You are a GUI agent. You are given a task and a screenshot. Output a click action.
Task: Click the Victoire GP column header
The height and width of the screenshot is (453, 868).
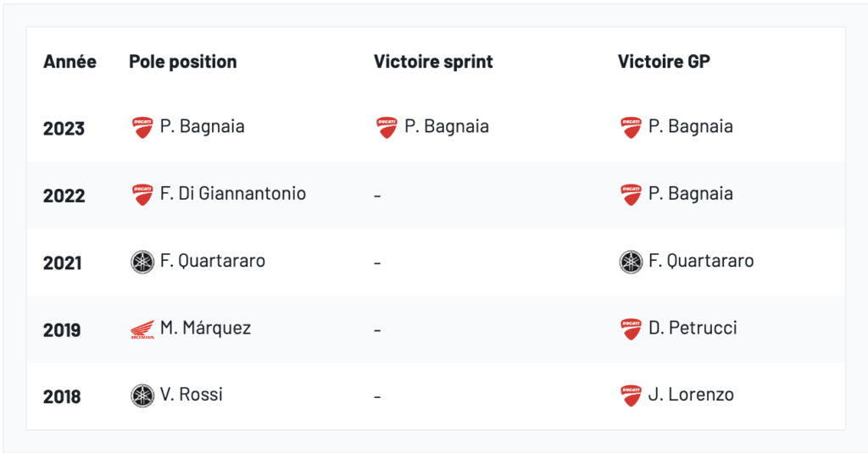pos(664,62)
